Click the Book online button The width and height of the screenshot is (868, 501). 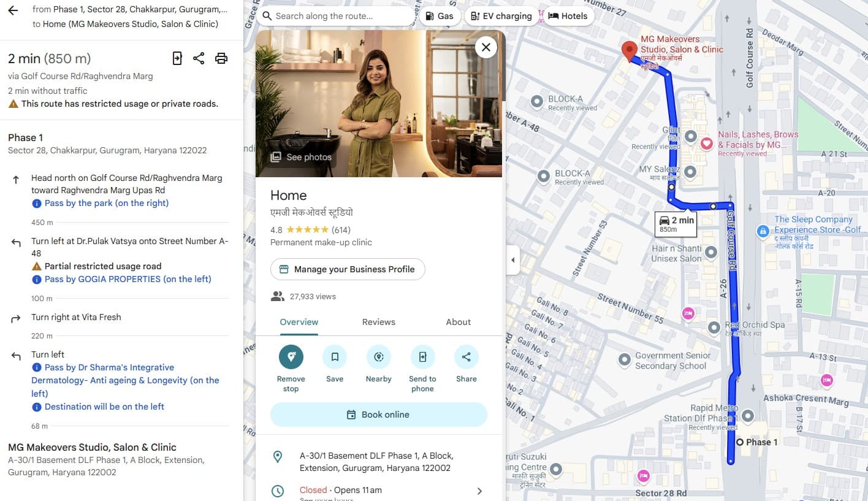coord(379,415)
